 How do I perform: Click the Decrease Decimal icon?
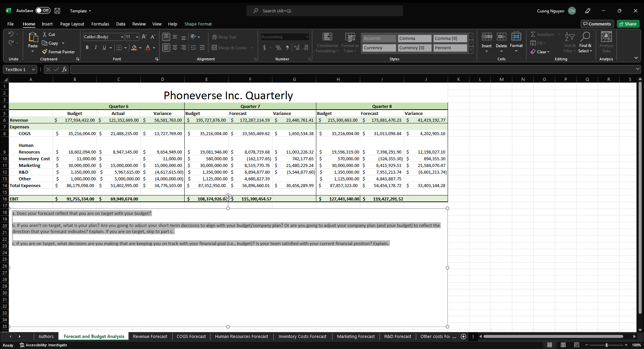click(x=306, y=48)
